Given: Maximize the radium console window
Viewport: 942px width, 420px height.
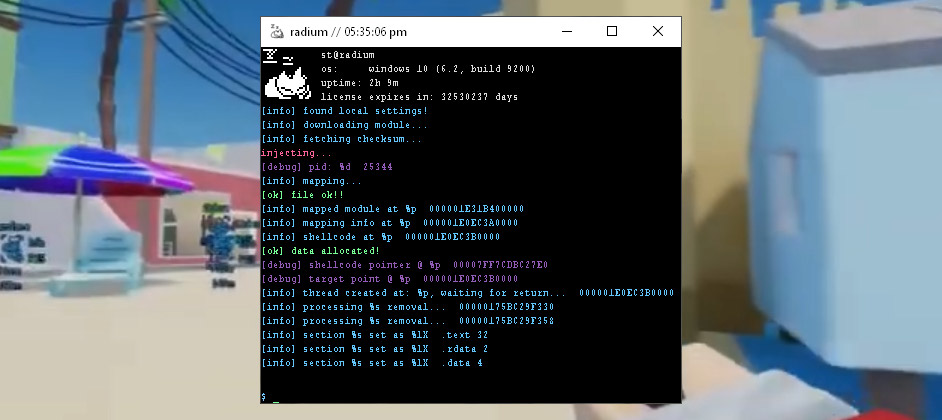Looking at the screenshot, I should click(x=612, y=31).
